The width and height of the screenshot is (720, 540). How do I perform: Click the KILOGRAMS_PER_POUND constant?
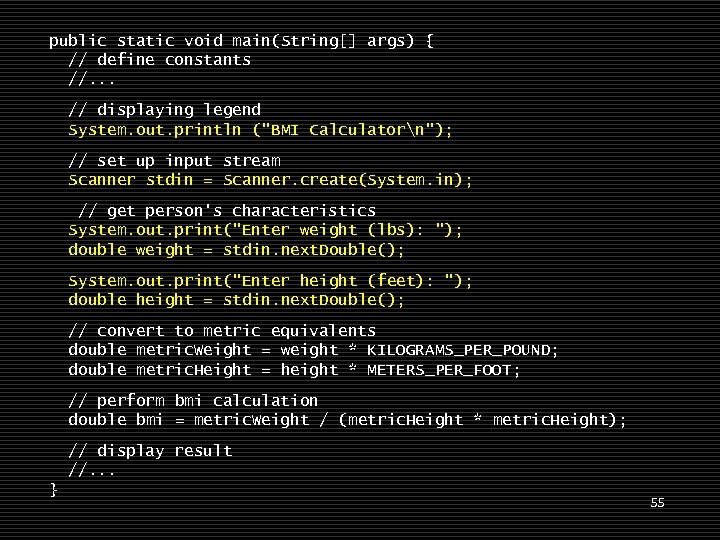click(x=462, y=350)
